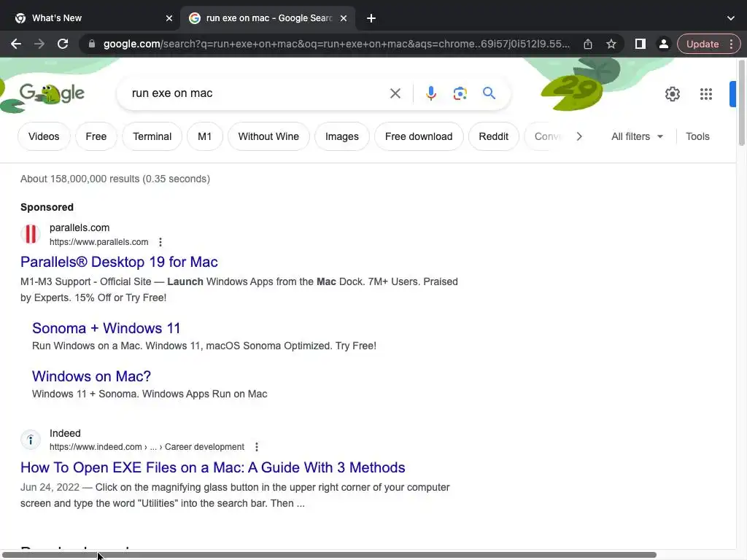Screen dimensions: 747x560
Task: Show more filter chips with right arrow
Action: click(578, 136)
